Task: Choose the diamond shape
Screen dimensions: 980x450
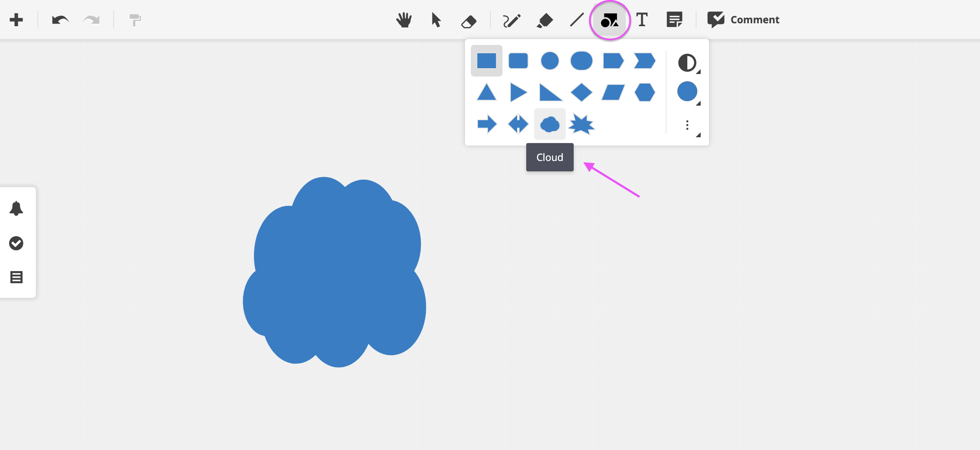Action: (581, 92)
